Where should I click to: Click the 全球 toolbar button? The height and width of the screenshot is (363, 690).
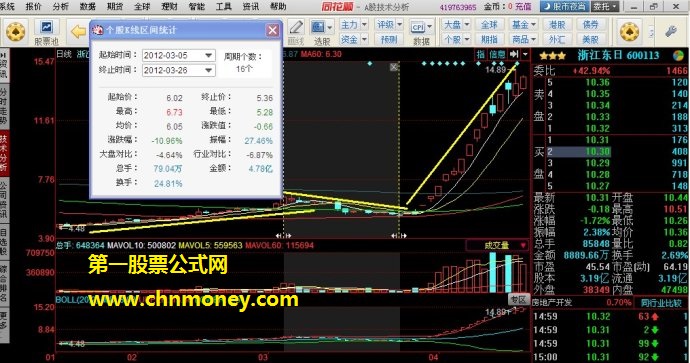(489, 25)
